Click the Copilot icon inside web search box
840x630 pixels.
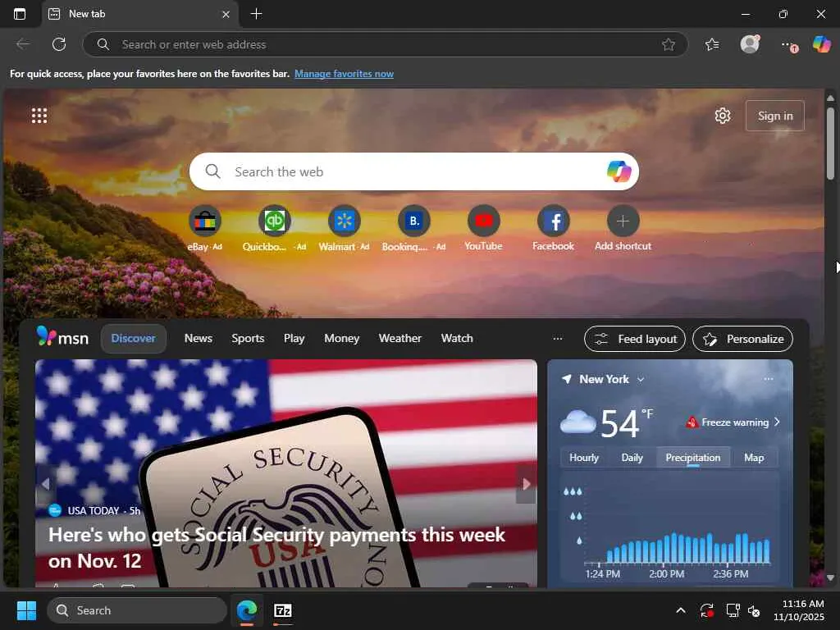(619, 171)
